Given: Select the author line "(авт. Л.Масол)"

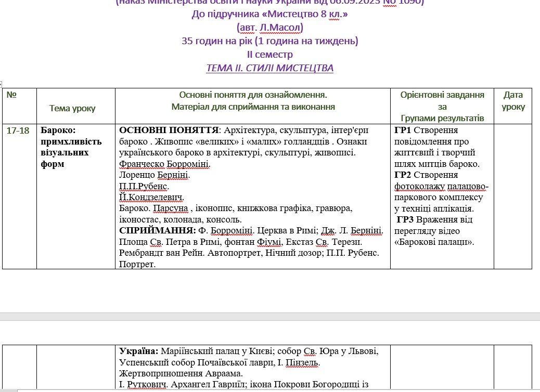Looking at the screenshot, I should (x=270, y=28).
